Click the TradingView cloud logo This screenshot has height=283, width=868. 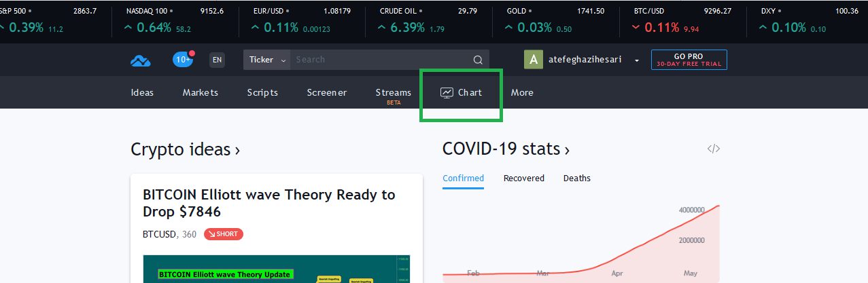[x=140, y=60]
